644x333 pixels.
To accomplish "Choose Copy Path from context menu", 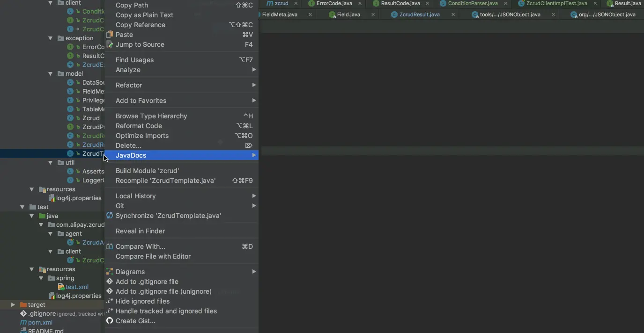I will pyautogui.click(x=181, y=5).
